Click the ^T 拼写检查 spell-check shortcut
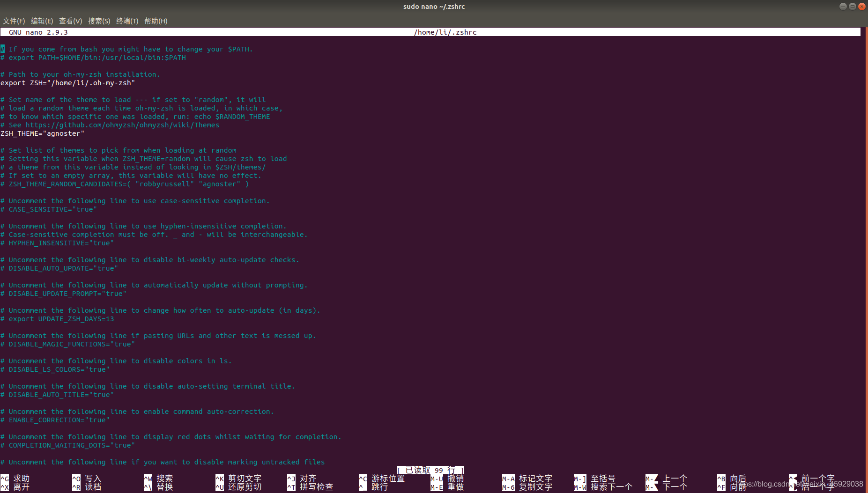Viewport: 868px width, 493px height. (310, 487)
